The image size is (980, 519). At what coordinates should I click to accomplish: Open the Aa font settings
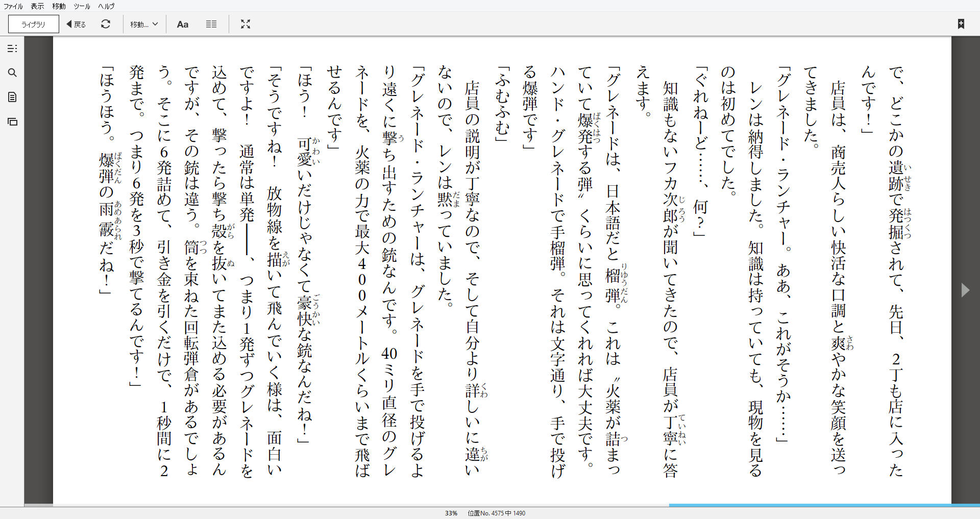[183, 24]
